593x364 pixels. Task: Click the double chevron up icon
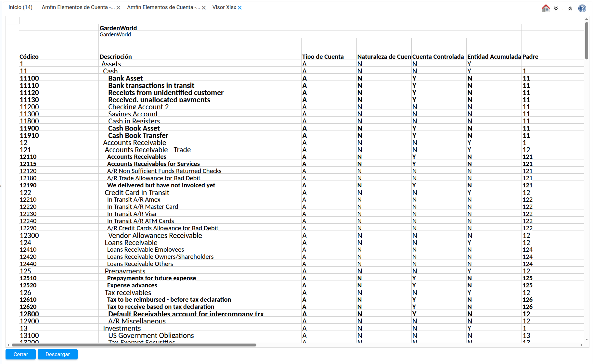click(570, 8)
